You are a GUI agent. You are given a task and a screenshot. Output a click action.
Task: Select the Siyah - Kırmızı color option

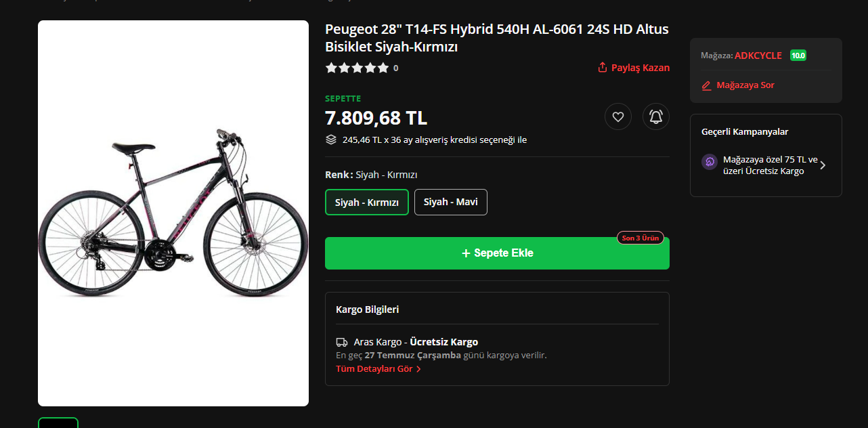pyautogui.click(x=367, y=202)
